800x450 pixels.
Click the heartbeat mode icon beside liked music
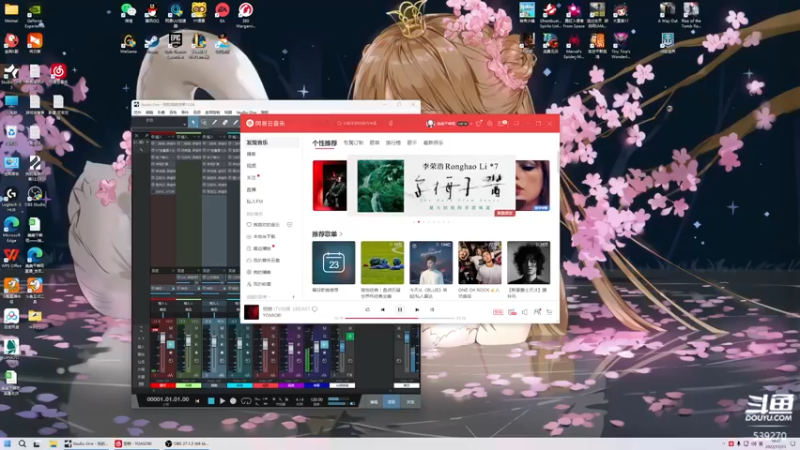pos(289,224)
